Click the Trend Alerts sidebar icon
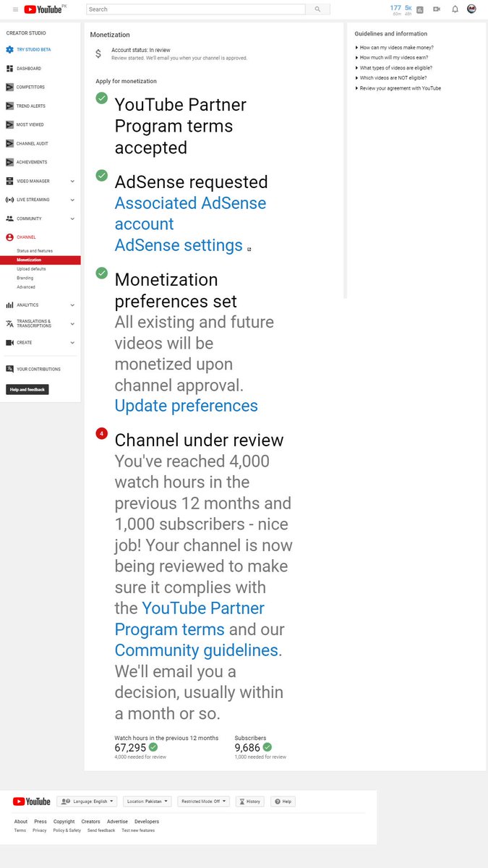Viewport: 488px width, 868px height. pyautogui.click(x=9, y=106)
